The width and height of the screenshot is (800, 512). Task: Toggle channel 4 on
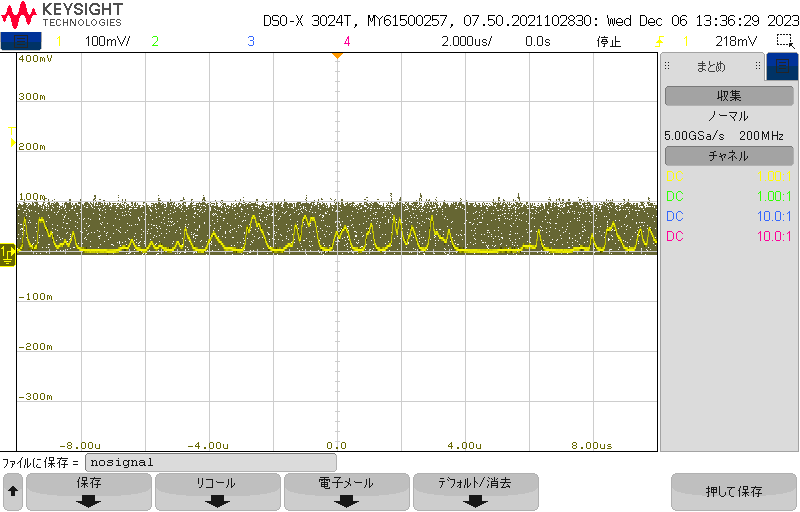pyautogui.click(x=347, y=41)
